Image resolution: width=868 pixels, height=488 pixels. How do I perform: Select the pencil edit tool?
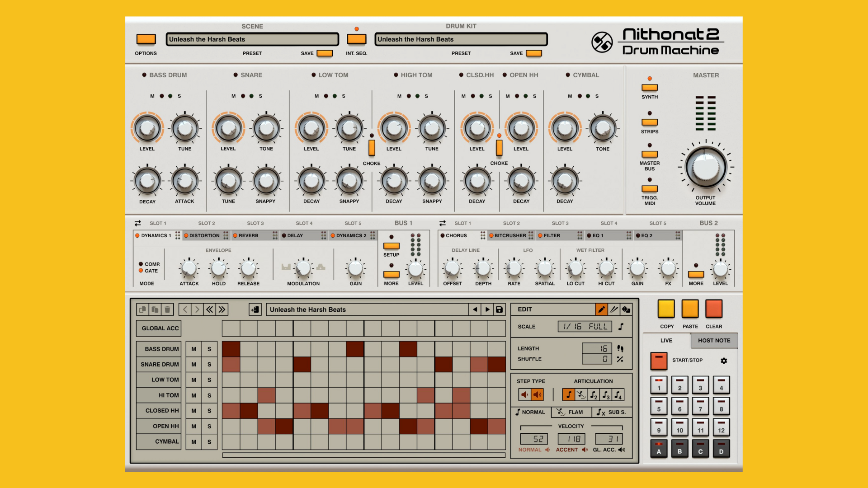601,310
